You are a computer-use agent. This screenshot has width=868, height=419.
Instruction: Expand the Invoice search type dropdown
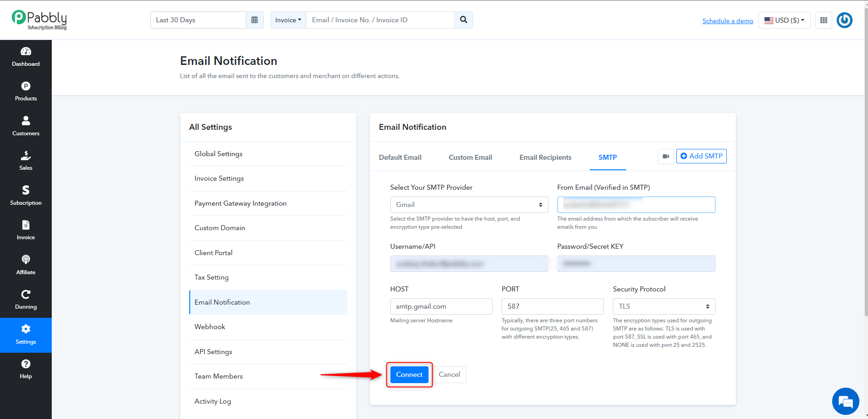(288, 20)
